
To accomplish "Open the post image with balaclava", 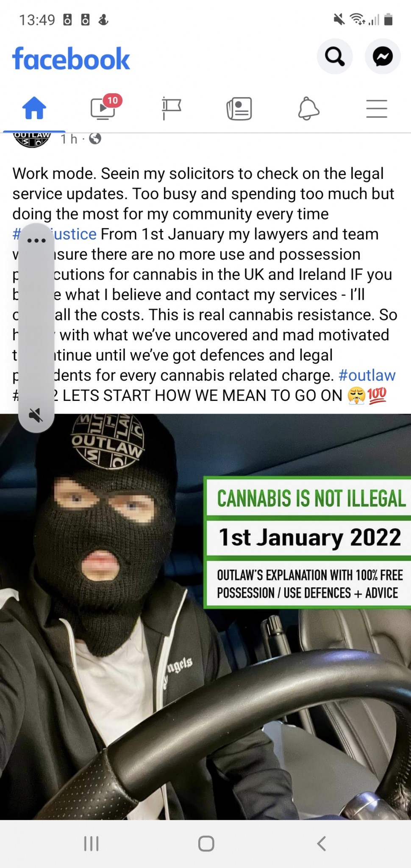I will [205, 617].
